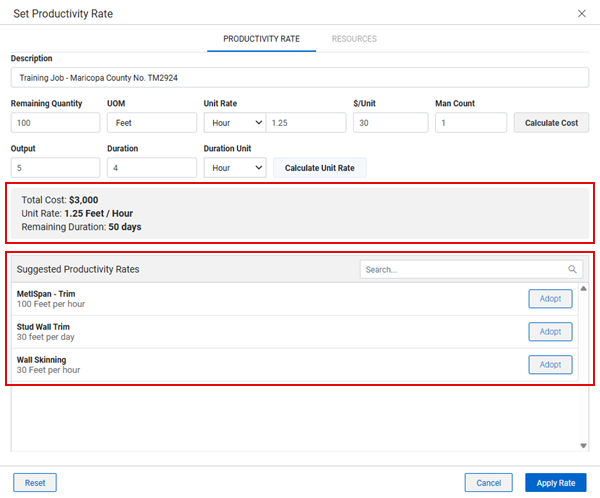The image size is (600, 498).
Task: Click the UOM field showing Feet
Action: (152, 123)
